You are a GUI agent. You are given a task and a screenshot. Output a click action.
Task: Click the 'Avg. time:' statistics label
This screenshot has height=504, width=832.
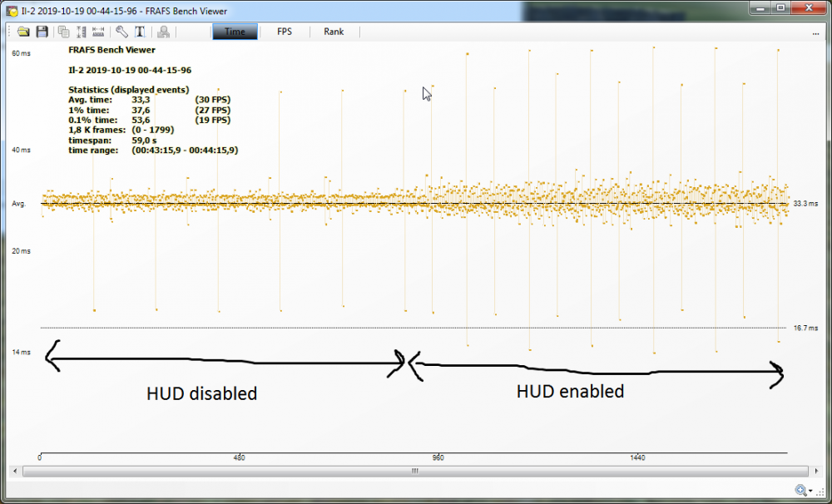(x=90, y=100)
